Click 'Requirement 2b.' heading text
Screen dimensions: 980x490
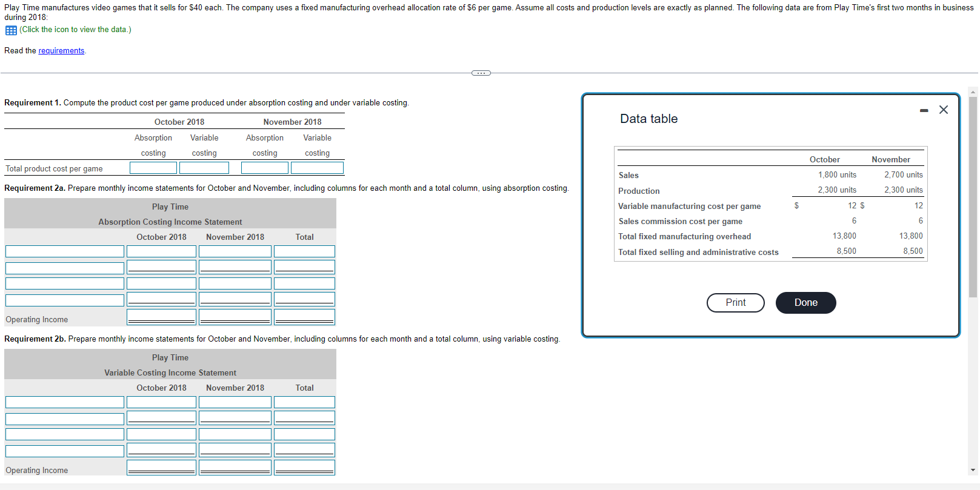(x=35, y=339)
